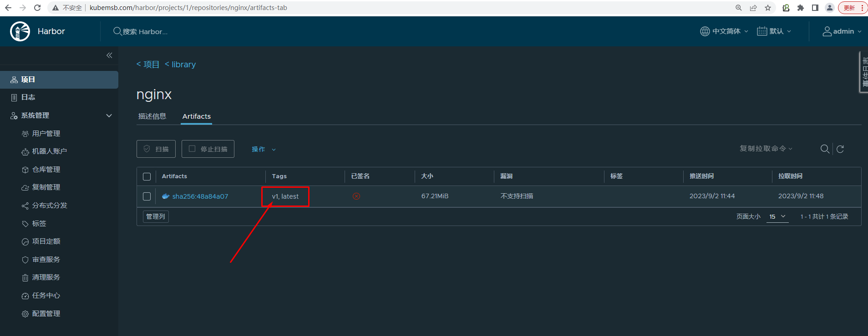Select the sha256:48a84a07 row checkbox
868x336 pixels.
click(x=147, y=196)
